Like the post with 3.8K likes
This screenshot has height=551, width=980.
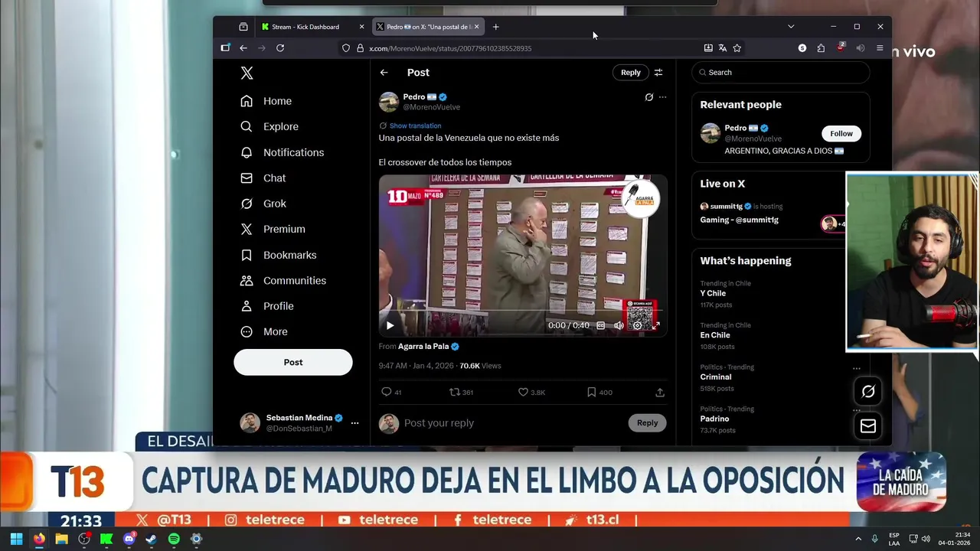click(x=531, y=392)
